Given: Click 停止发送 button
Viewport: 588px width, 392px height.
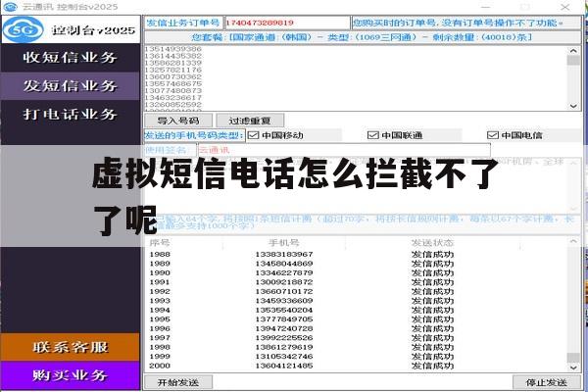Looking at the screenshot, I should 546,382.
